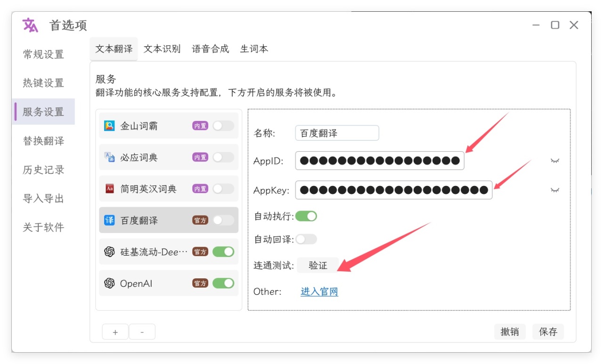This screenshot has height=364, width=603.
Task: Click the AppID input field
Action: (x=380, y=161)
